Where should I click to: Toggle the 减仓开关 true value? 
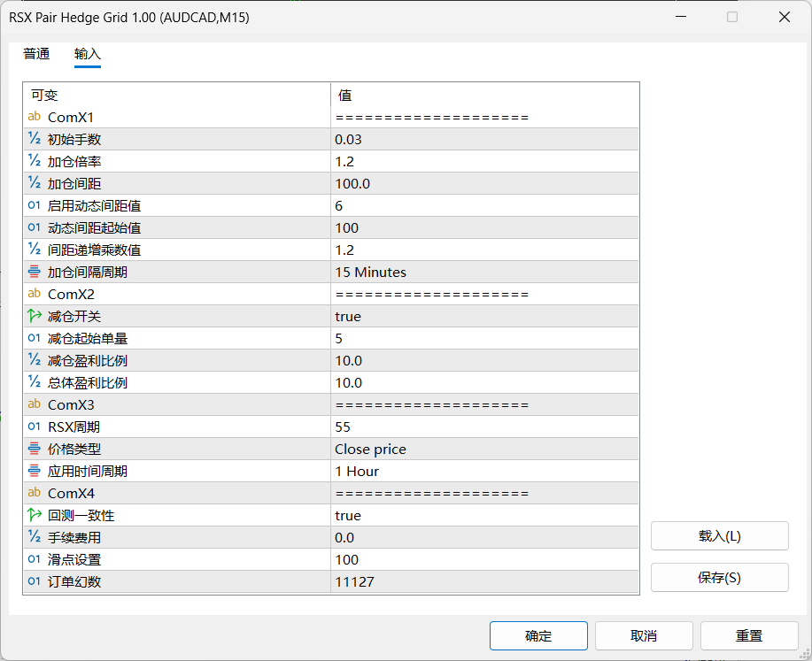pyautogui.click(x=484, y=316)
